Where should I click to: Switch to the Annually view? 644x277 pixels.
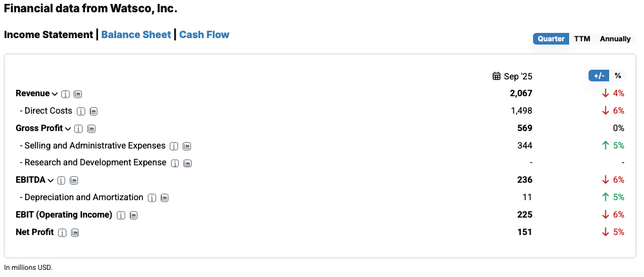[x=615, y=39]
